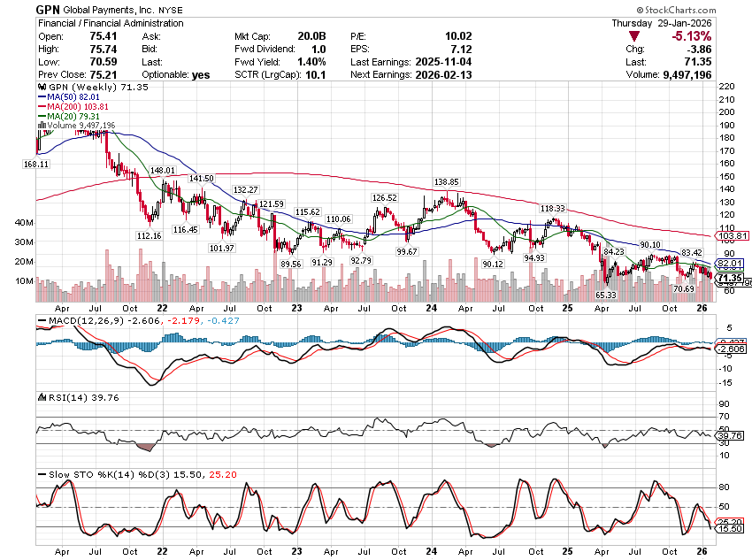Image resolution: width=752 pixels, height=560 pixels.
Task: Click the GPN ticker symbol in header
Action: [x=50, y=10]
